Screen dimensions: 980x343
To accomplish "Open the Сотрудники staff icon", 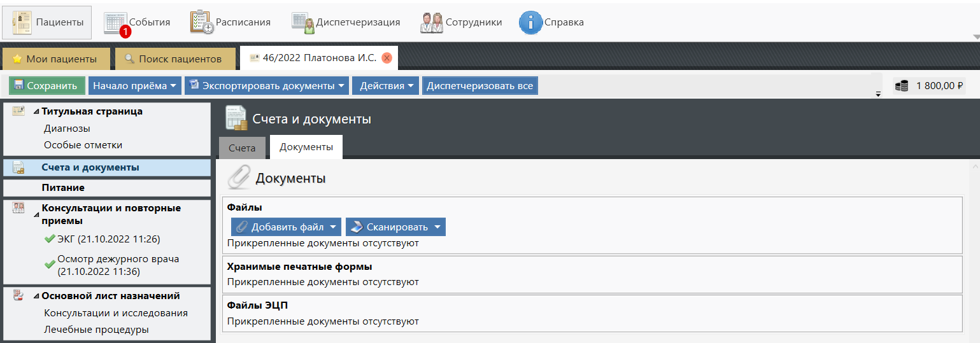I will coord(431,22).
